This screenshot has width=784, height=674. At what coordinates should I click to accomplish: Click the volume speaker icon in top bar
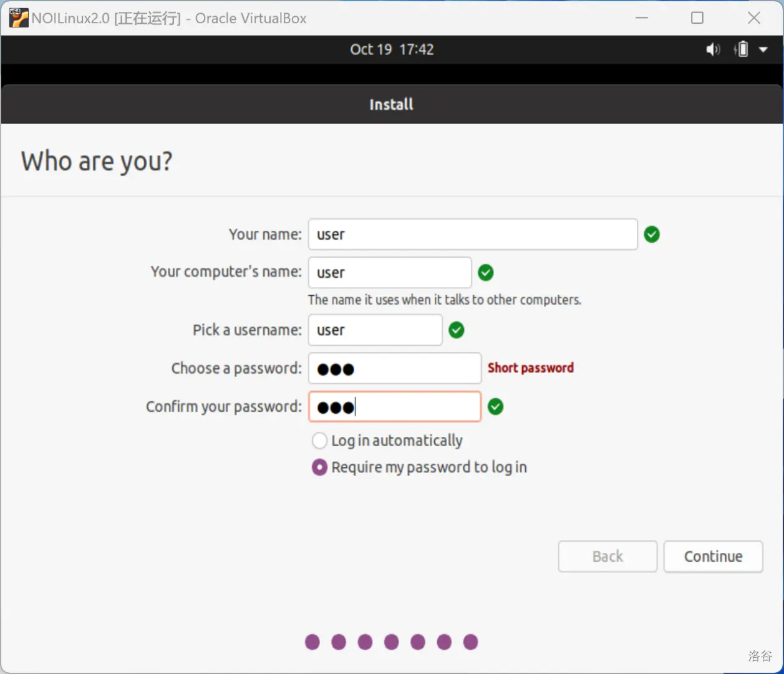point(712,49)
